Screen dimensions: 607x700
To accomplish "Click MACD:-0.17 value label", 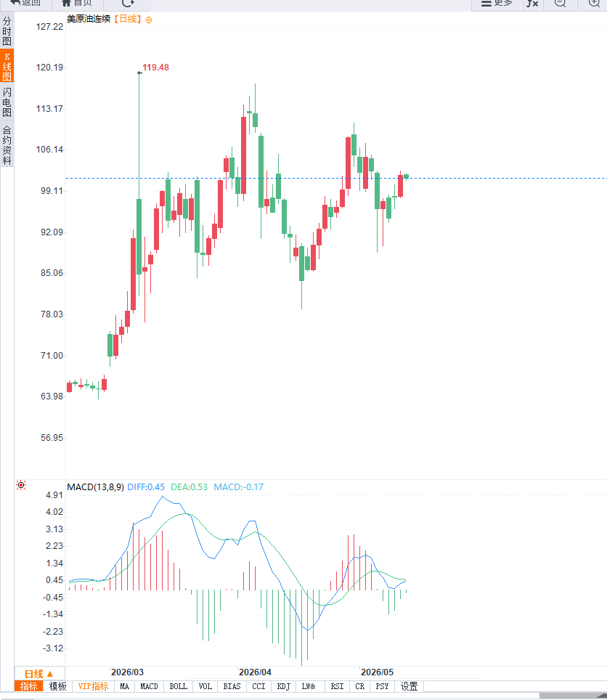I will 239,487.
